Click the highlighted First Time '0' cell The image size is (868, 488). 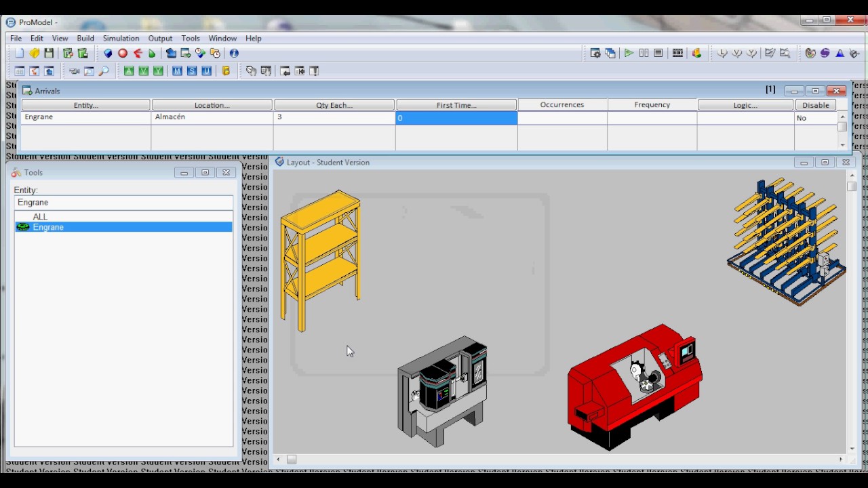(456, 118)
